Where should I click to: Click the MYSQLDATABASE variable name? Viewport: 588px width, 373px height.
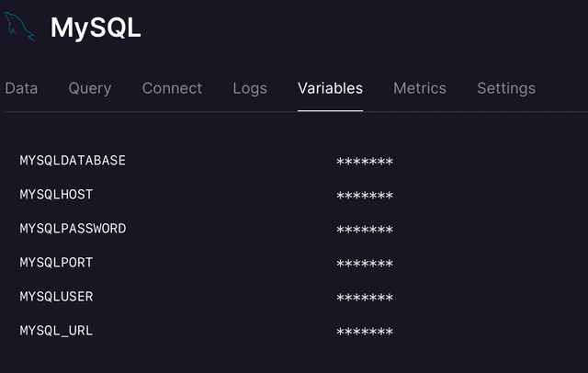tap(73, 161)
